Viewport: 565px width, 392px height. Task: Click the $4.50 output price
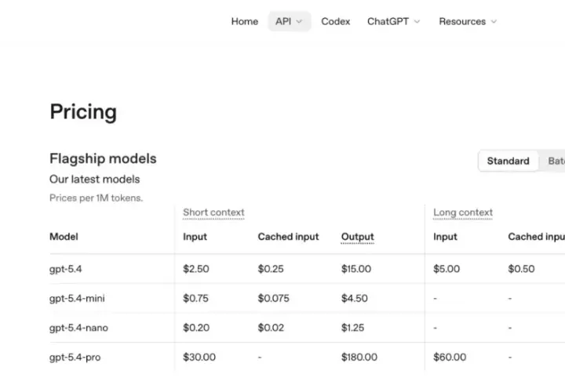click(355, 299)
